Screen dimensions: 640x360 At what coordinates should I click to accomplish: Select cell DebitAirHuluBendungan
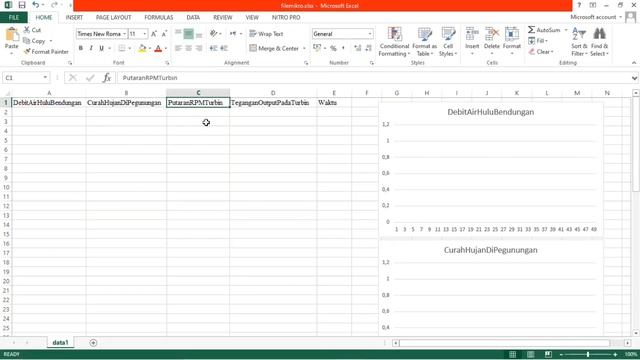pos(49,102)
